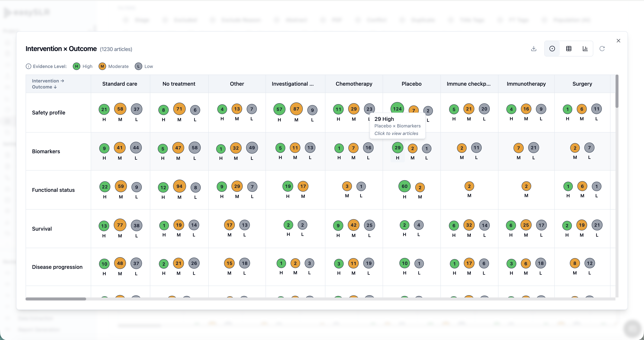Open 21 Low Surgery Survival bubble
This screenshot has height=340, width=644.
(597, 225)
